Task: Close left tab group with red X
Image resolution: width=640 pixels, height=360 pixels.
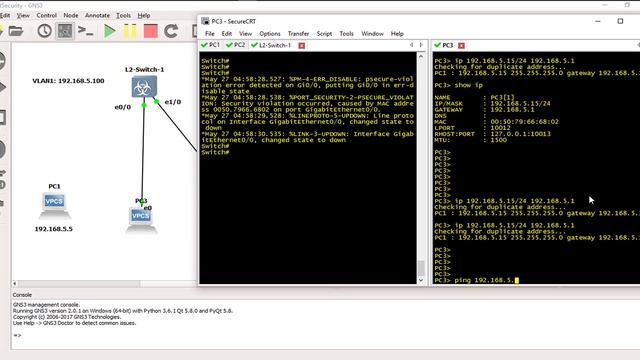Action: click(302, 45)
